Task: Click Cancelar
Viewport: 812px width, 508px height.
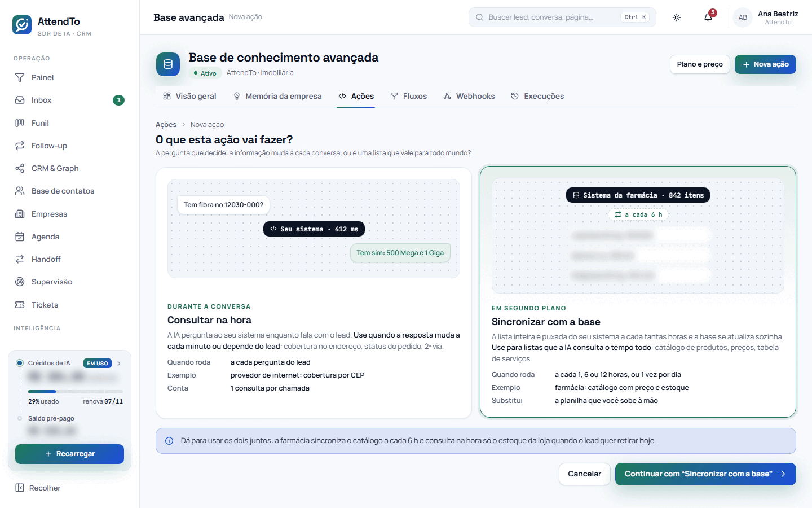Action: tap(584, 474)
